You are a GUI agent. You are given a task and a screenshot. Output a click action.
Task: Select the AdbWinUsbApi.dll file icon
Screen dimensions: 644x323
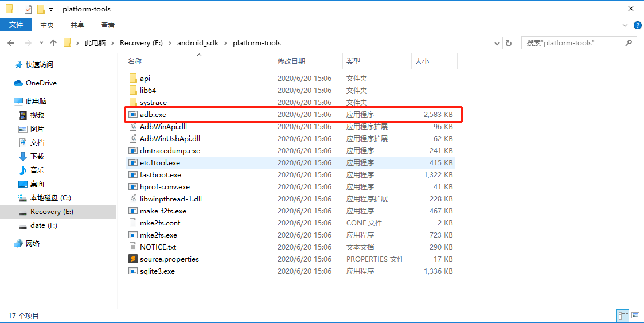132,138
